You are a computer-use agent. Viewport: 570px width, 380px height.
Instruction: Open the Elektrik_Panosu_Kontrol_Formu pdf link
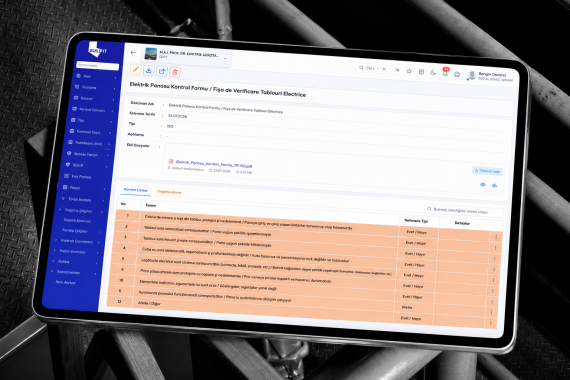tap(214, 164)
